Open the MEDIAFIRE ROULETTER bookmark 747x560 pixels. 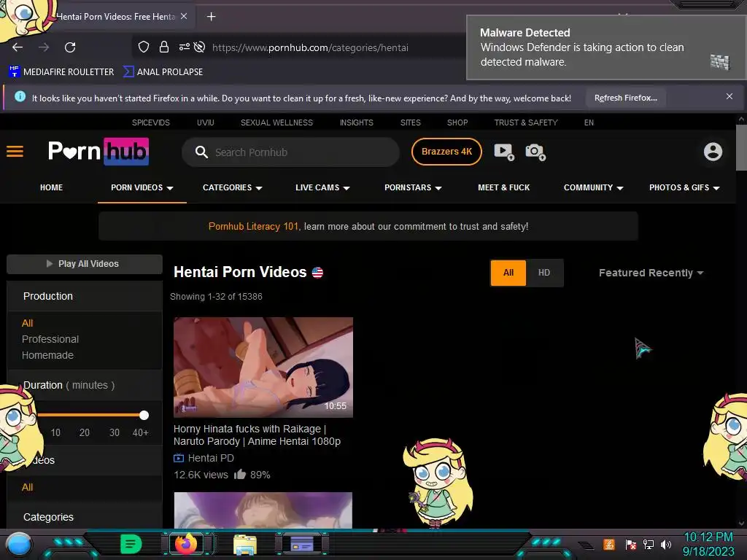61,72
